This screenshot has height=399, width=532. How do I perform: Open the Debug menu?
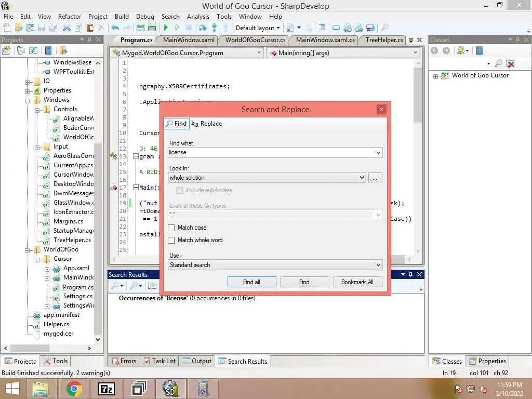[145, 16]
